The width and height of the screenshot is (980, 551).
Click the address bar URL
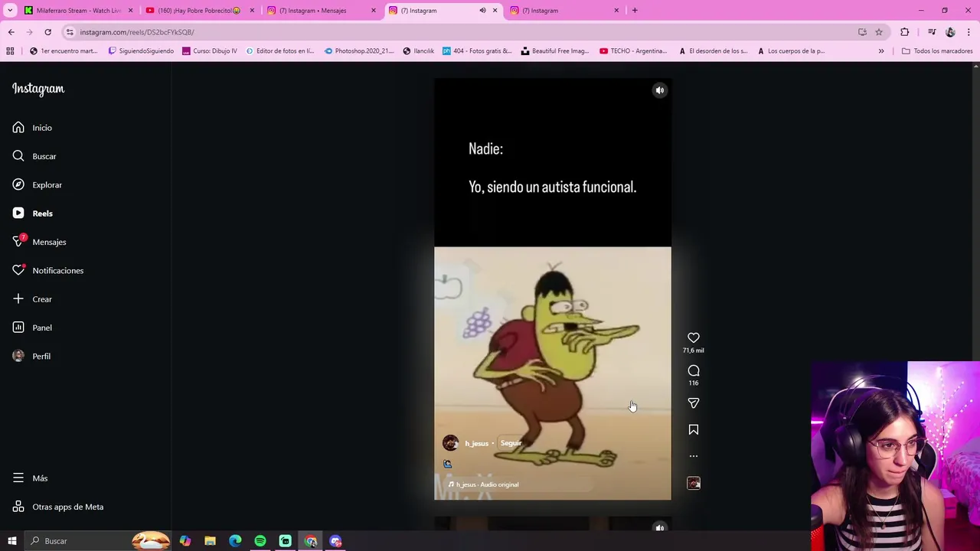[x=137, y=32]
